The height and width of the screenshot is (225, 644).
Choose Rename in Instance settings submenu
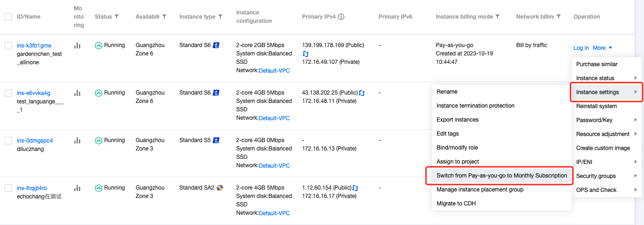447,92
